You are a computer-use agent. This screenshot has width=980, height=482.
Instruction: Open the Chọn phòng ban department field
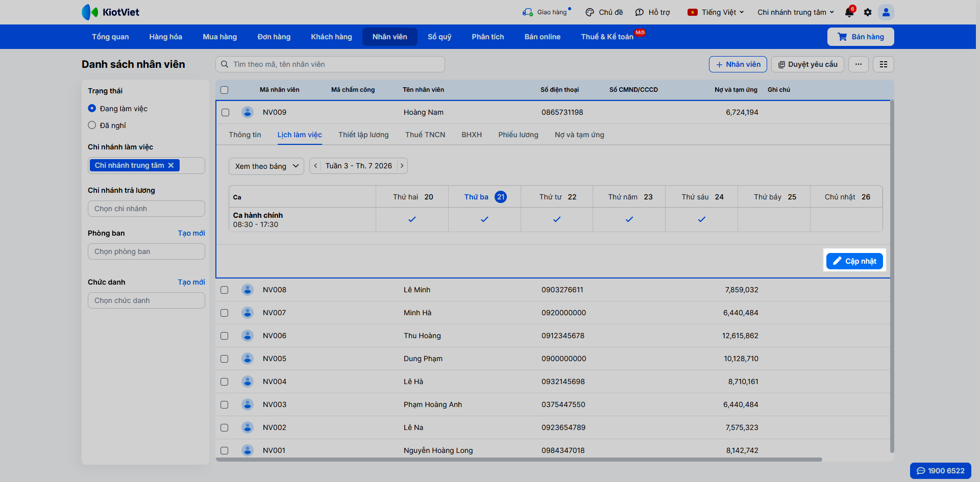click(146, 251)
